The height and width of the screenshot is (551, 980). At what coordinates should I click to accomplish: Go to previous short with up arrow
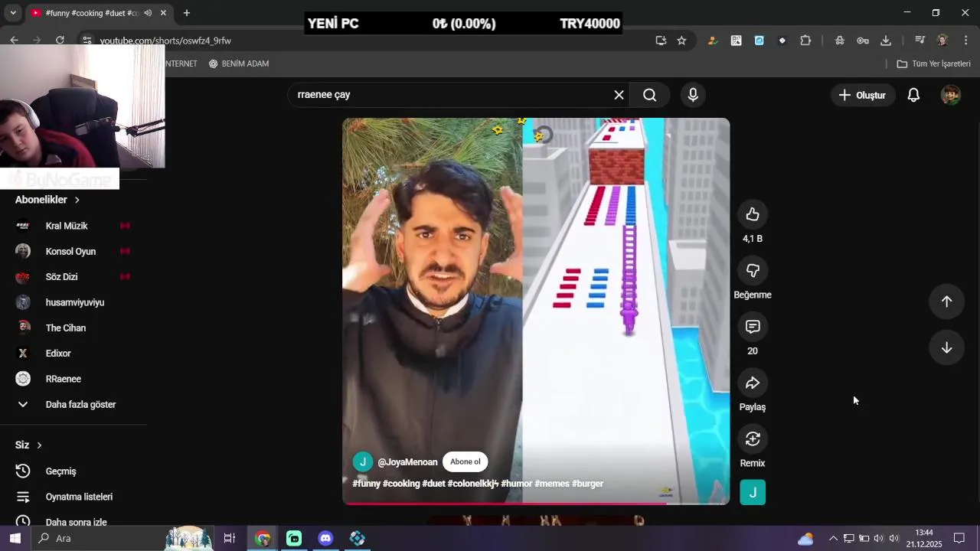click(x=946, y=302)
